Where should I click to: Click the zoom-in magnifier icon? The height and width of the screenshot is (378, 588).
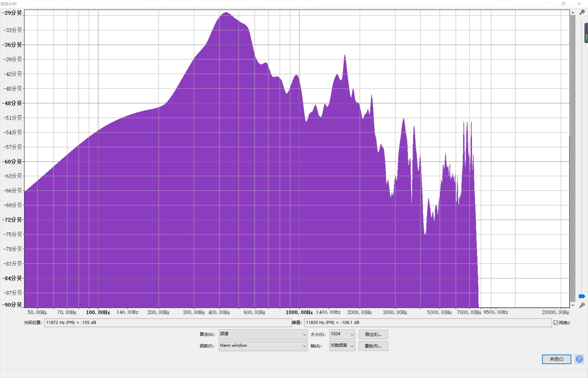coord(582,12)
